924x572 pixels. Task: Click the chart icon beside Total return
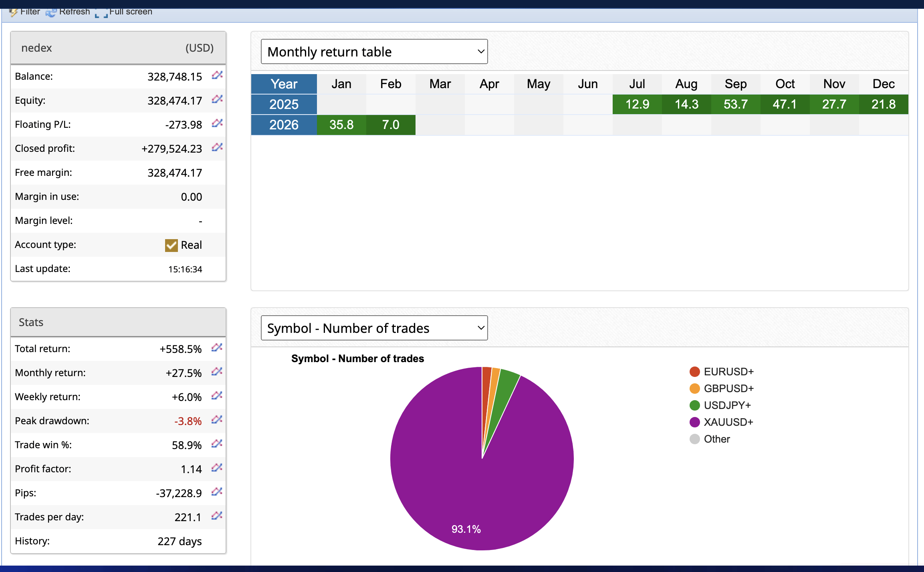click(216, 348)
